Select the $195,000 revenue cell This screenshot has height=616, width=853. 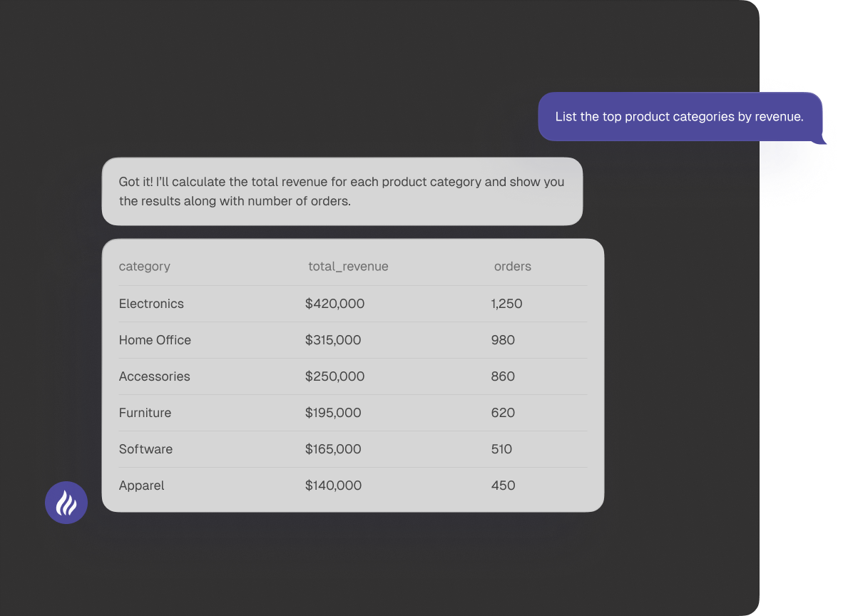click(x=333, y=413)
